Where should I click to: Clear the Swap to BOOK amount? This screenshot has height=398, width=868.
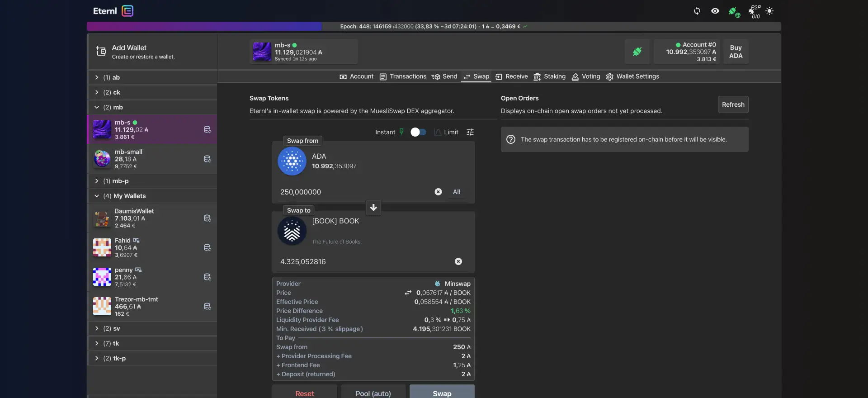pos(458,261)
